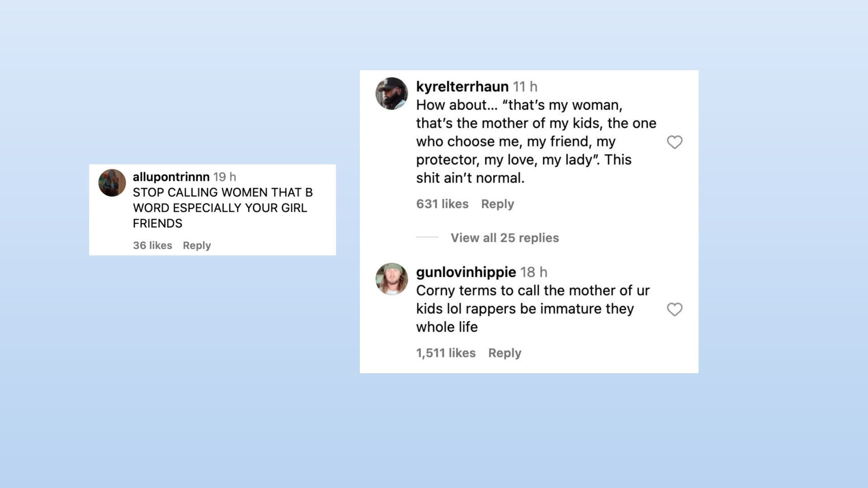Click the kyrelterrhaun username

462,86
